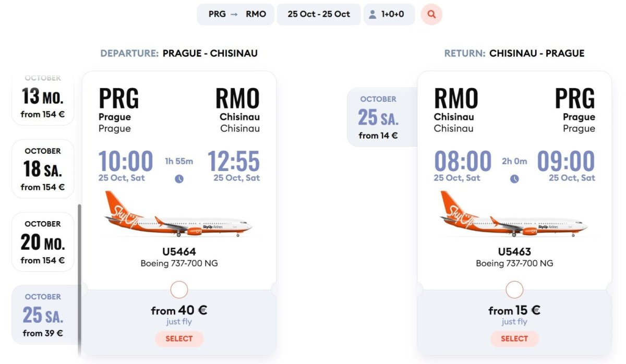This screenshot has width=626, height=364.
Task: Click the passenger person icon
Action: 372,15
